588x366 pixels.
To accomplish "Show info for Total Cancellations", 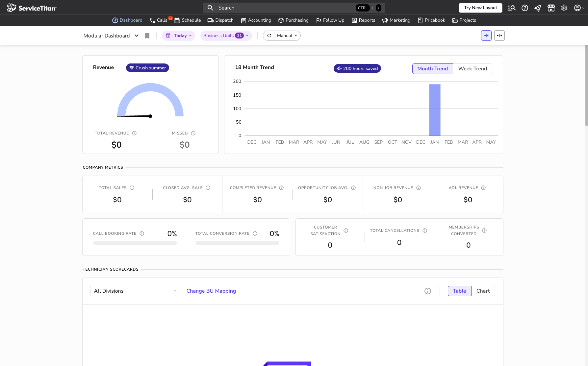I will pyautogui.click(x=425, y=231).
